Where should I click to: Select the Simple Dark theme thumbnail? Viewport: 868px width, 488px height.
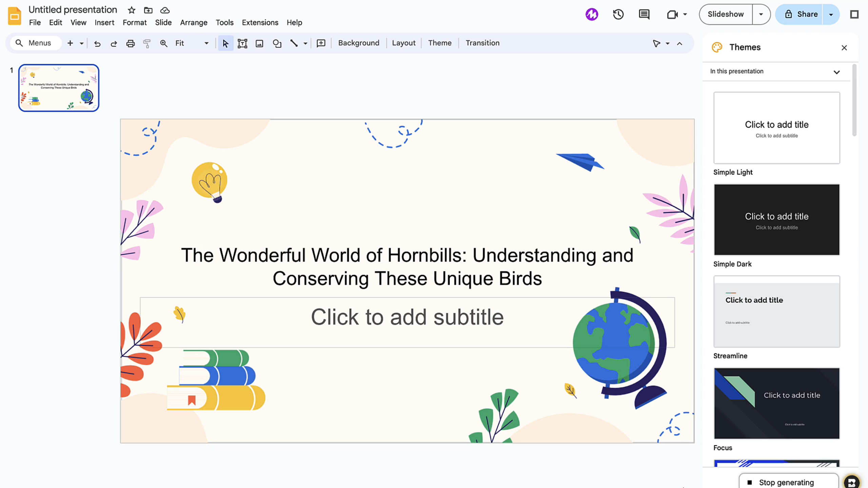776,220
